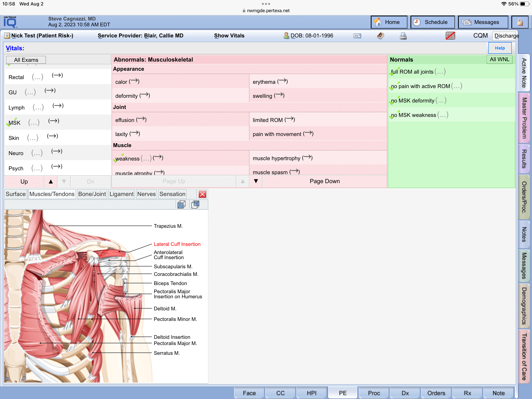Uncheck 'no MSK deformity' normal finding
Viewport: 532px width, 399px height.
(x=412, y=101)
